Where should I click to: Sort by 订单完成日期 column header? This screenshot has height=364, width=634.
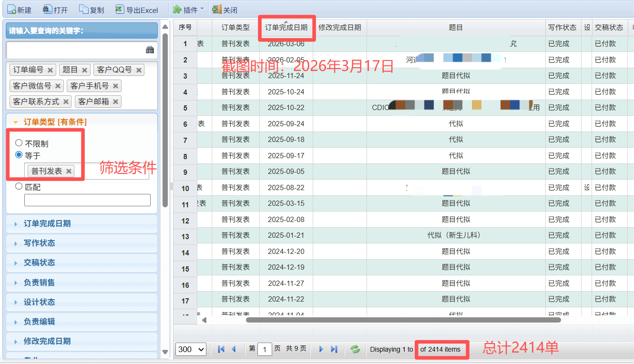pyautogui.click(x=286, y=28)
